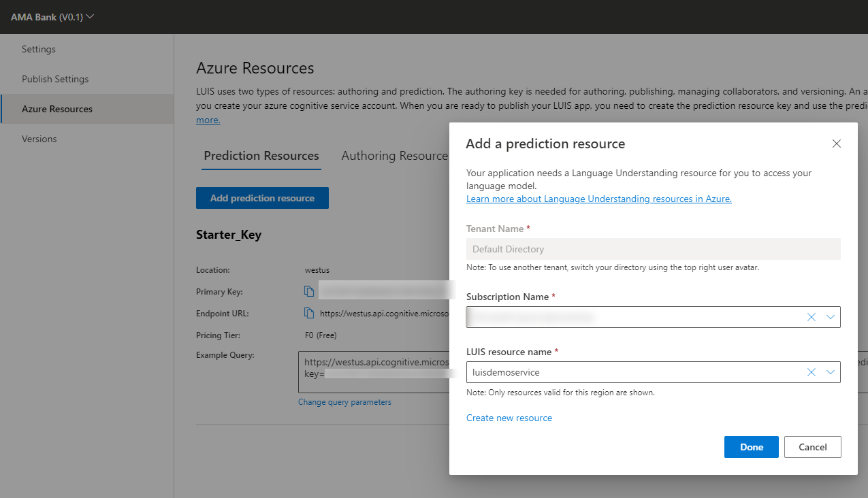868x498 pixels.
Task: Cancel adding the prediction resource
Action: coord(812,447)
